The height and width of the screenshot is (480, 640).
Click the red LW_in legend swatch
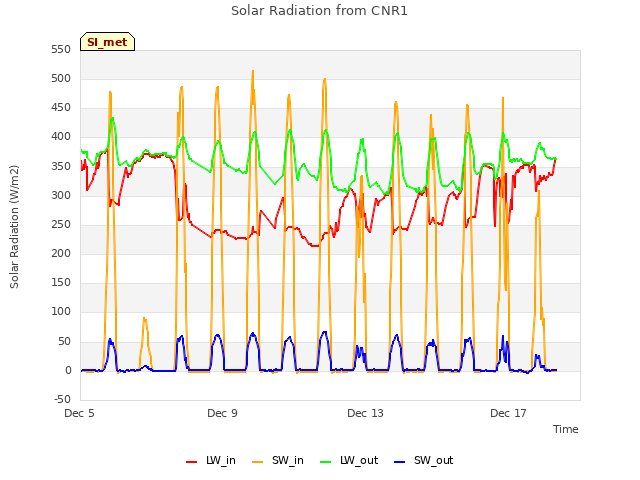pyautogui.click(x=191, y=462)
